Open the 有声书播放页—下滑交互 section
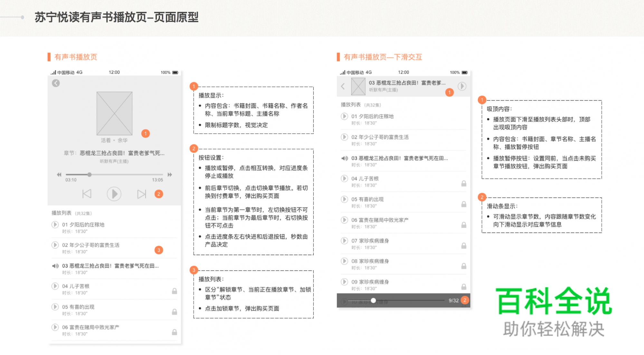Screen dimensions: 644x355 click(x=383, y=57)
